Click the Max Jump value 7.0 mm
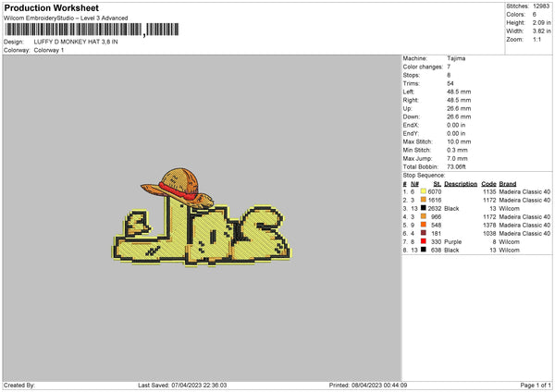The image size is (555, 392). pyautogui.click(x=457, y=158)
